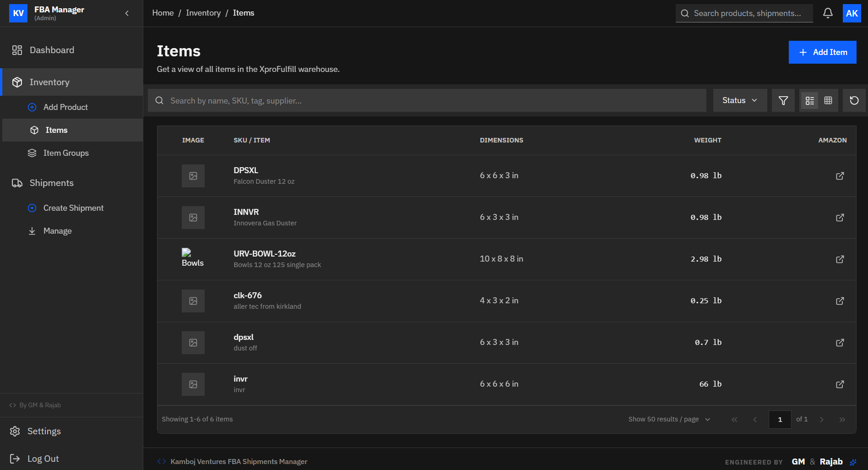
Task: Open the results per page dropdown
Action: click(x=669, y=419)
